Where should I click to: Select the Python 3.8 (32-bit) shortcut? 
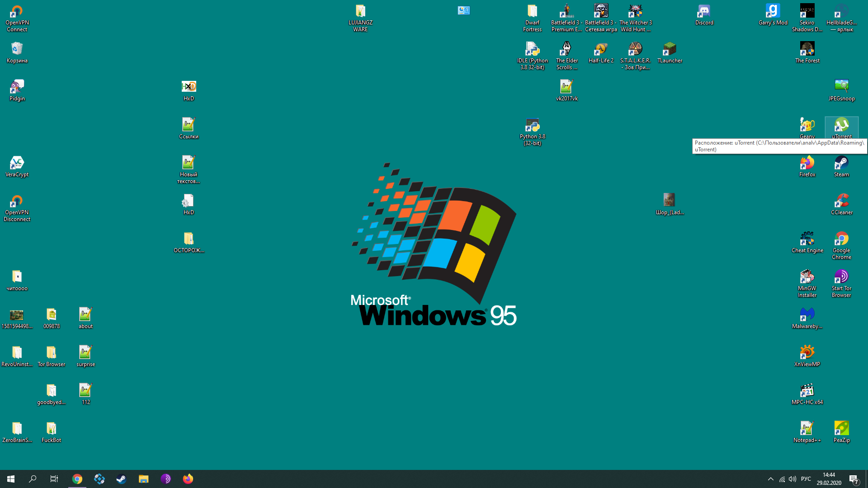[532, 132]
